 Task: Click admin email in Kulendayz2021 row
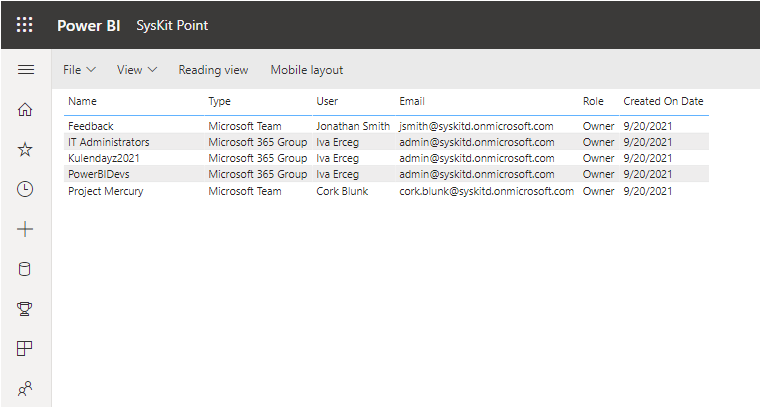[x=477, y=158]
